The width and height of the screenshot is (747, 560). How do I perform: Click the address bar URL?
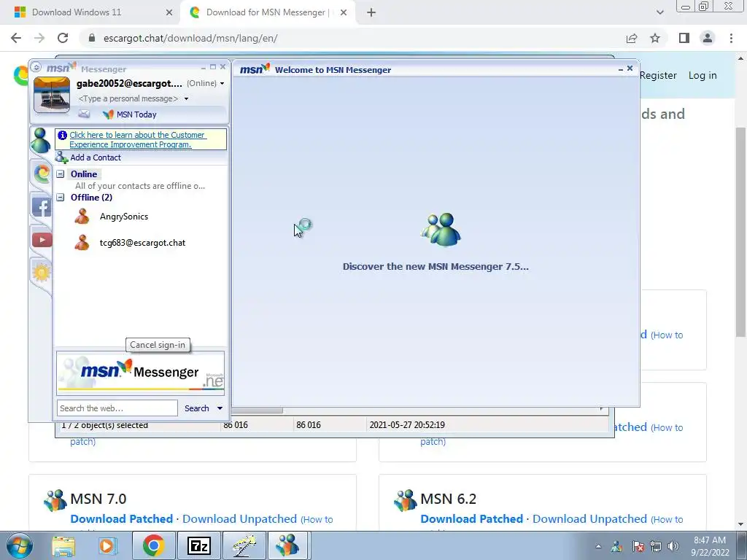(190, 38)
